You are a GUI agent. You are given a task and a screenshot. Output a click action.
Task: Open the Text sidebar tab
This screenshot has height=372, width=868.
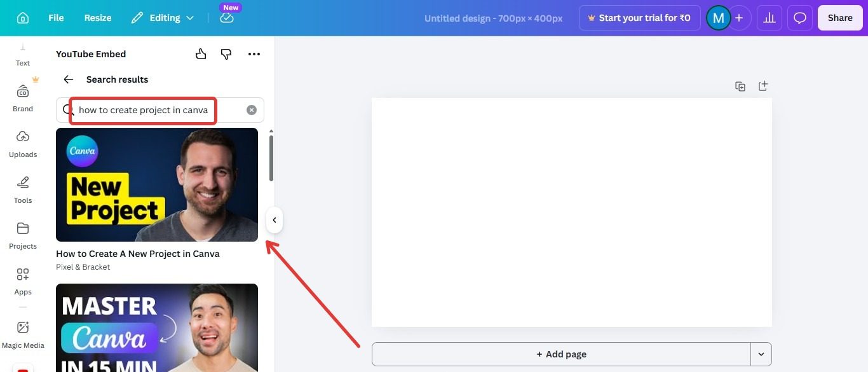23,57
